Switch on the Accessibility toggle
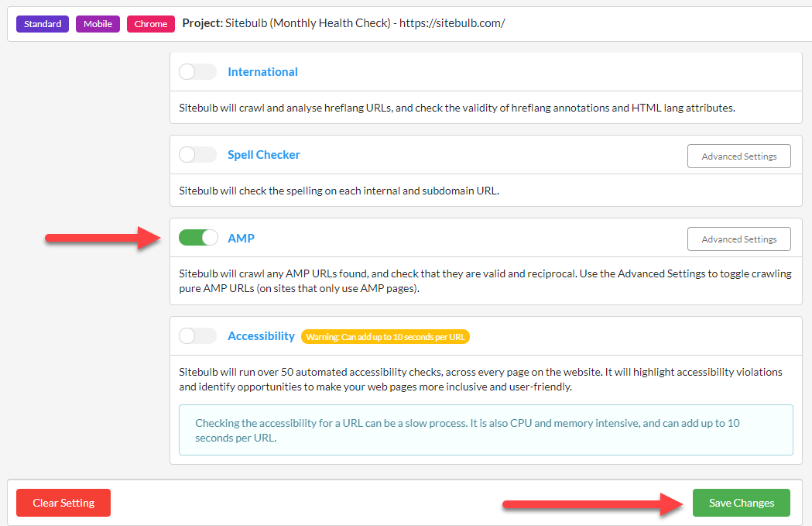Image resolution: width=812 pixels, height=526 pixels. point(197,335)
